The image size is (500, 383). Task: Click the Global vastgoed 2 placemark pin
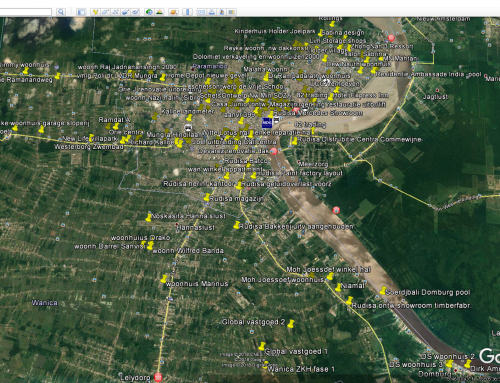291,324
